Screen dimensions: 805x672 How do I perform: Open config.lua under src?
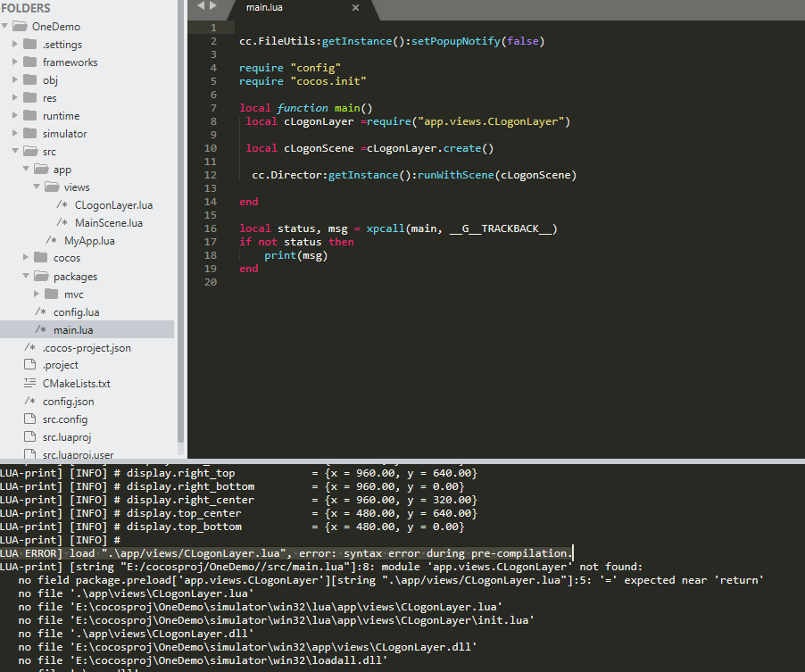77,312
